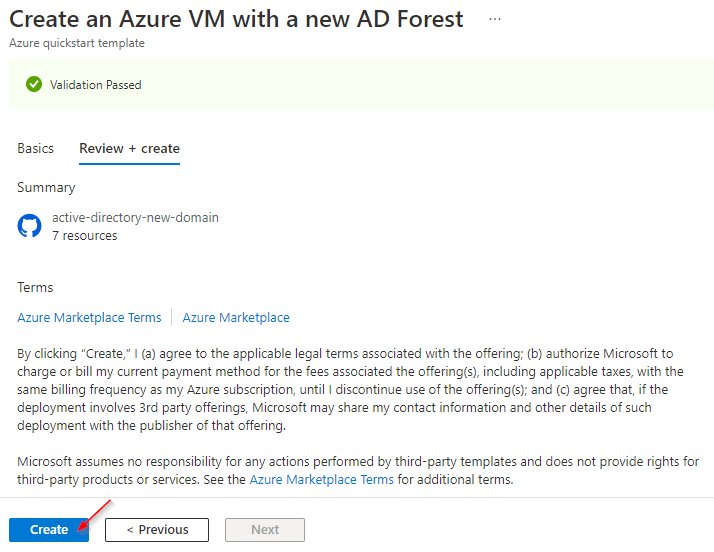The image size is (714, 552).
Task: Click the GitHub logo icon in Summary
Action: coord(30,226)
